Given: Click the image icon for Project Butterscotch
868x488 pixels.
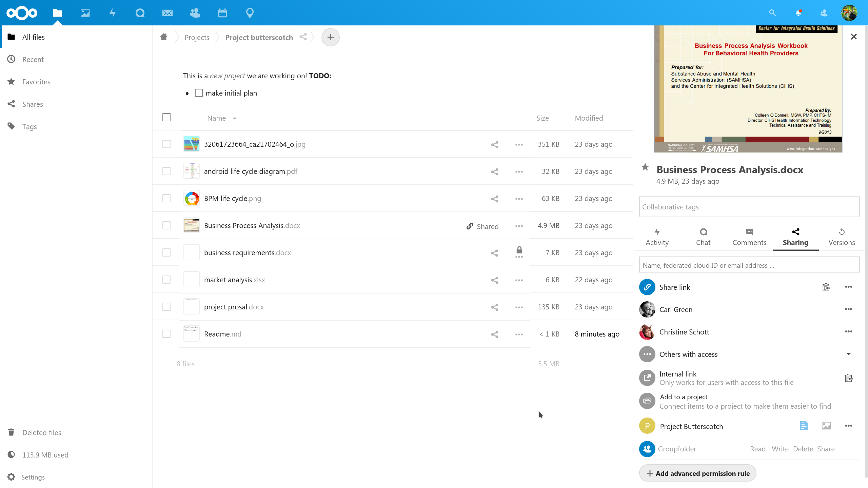Looking at the screenshot, I should (x=826, y=426).
